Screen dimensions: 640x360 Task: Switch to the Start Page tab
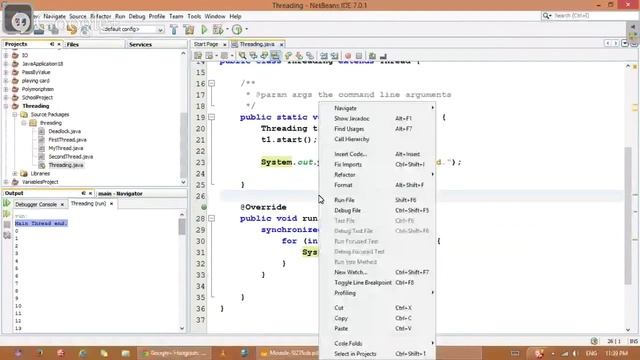[x=206, y=44]
